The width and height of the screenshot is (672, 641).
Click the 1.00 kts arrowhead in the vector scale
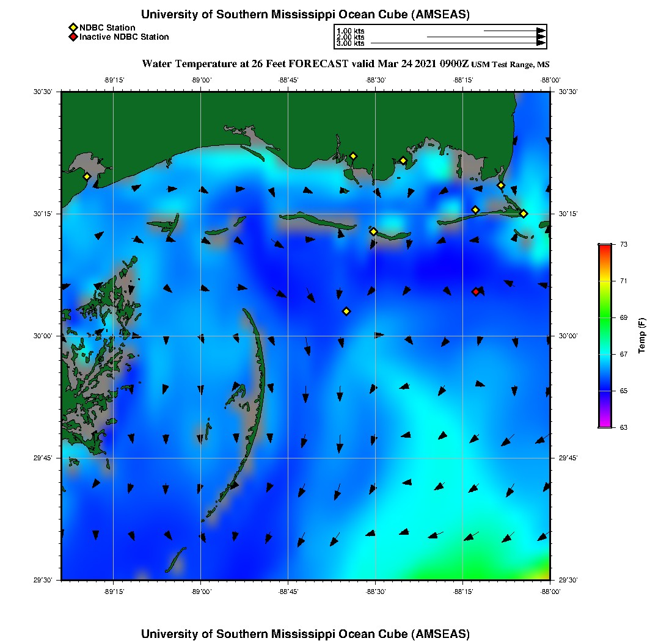click(x=541, y=31)
